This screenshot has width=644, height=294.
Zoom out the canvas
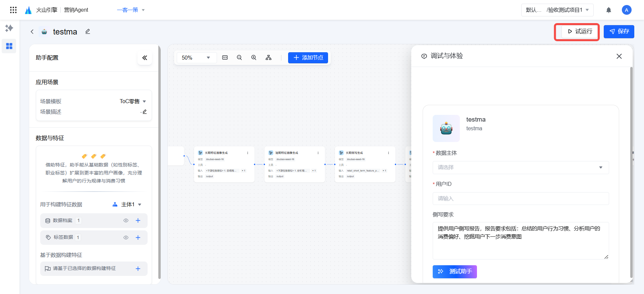[x=239, y=58]
